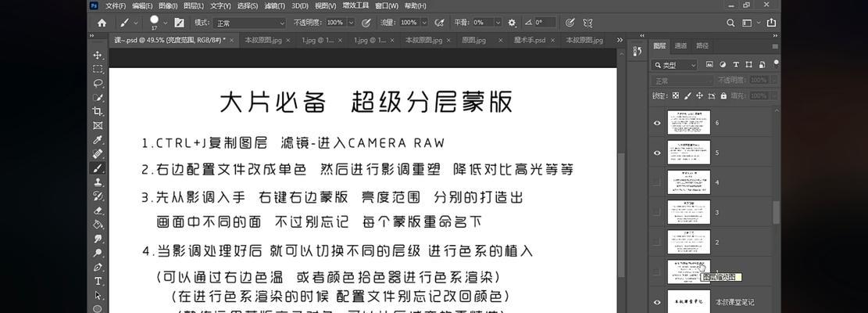
Task: Select the Rectangular Marquee tool
Action: [98, 69]
